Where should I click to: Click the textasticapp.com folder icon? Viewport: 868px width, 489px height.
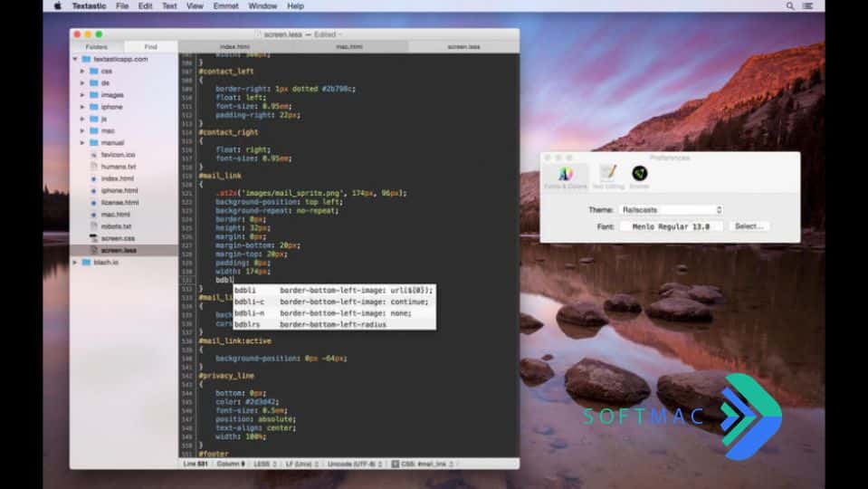click(86, 59)
